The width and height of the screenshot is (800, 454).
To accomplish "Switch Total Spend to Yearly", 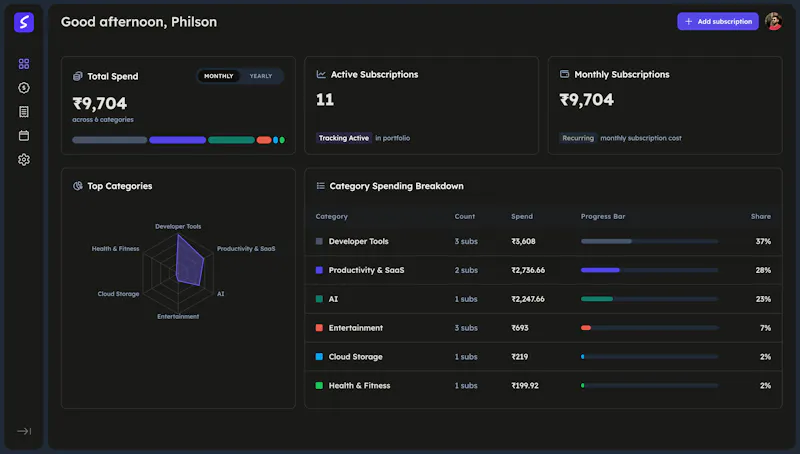I will pos(261,76).
